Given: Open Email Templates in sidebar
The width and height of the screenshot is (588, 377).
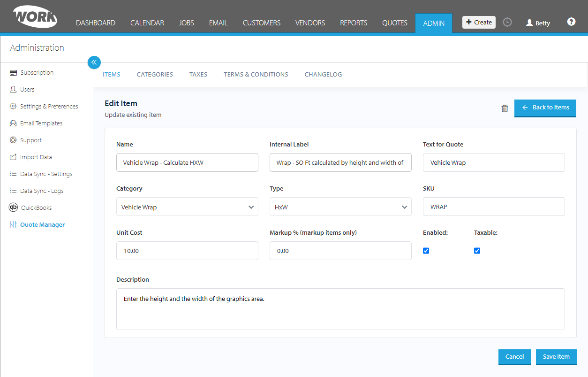Looking at the screenshot, I should pos(41,123).
